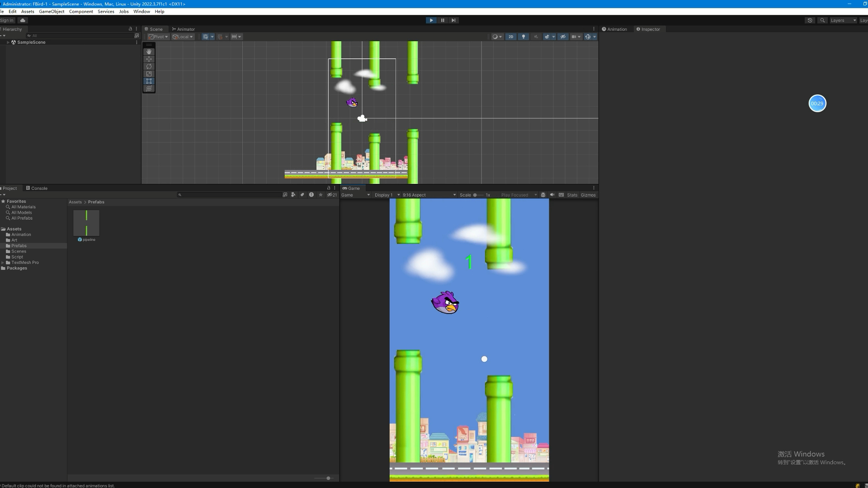Open the Display 1 dropdown
The image size is (868, 488).
coord(387,195)
